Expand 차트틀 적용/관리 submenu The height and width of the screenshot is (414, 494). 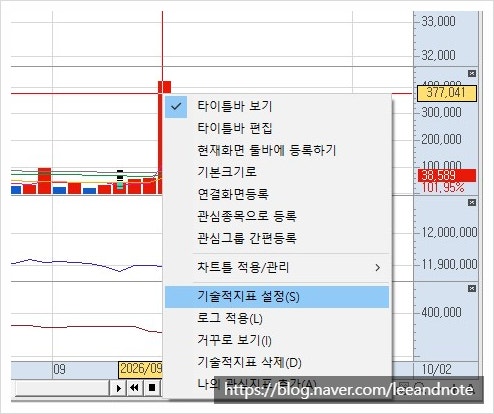coord(277,267)
